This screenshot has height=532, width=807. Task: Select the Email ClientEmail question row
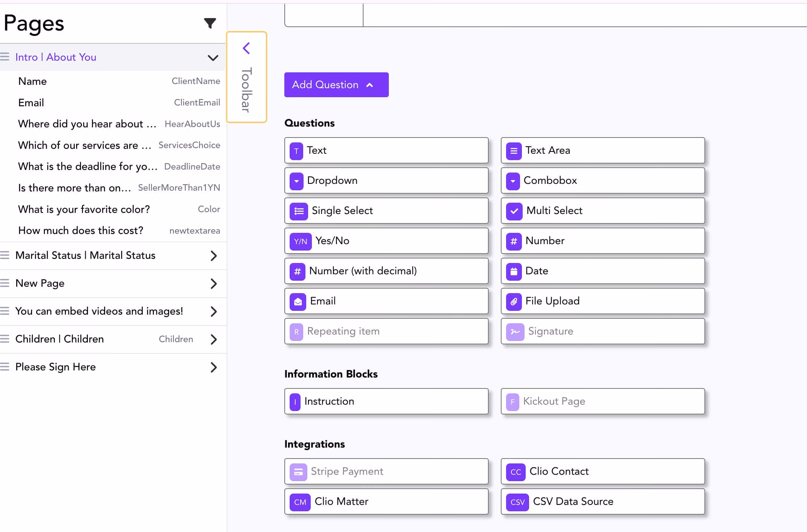pos(113,102)
